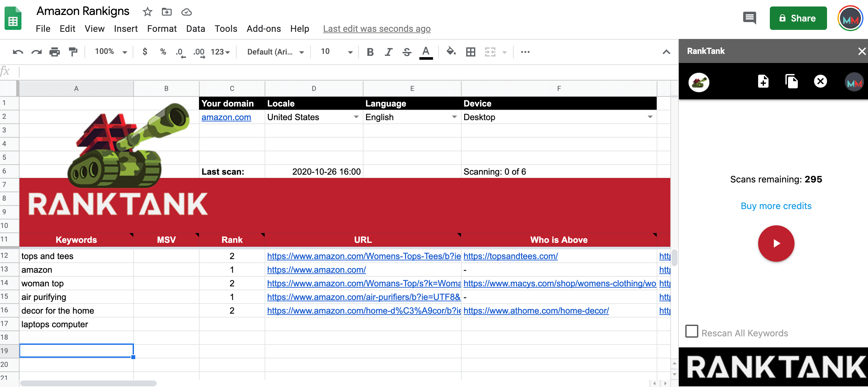Open the Add-ons menu
This screenshot has width=868, height=387.
(264, 29)
